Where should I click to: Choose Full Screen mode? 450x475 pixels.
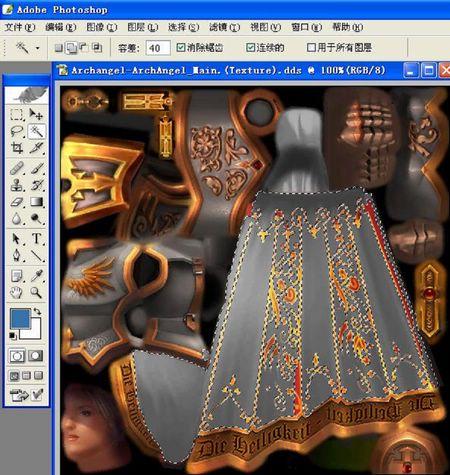point(39,376)
